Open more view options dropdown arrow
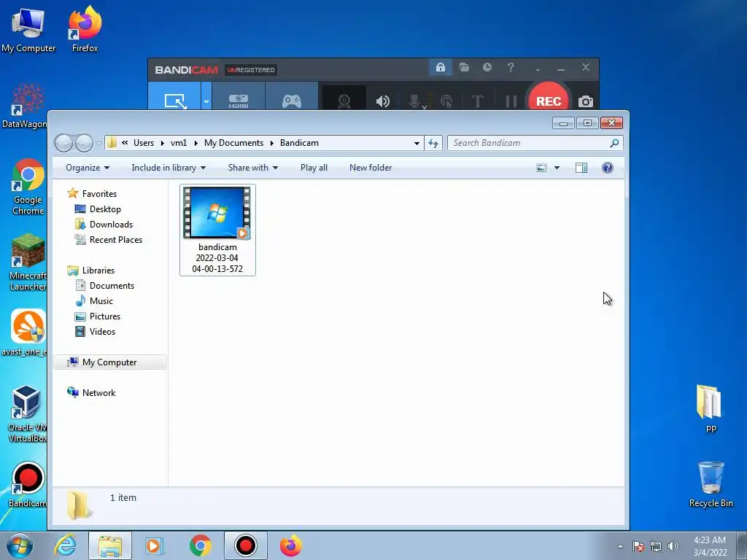Image resolution: width=747 pixels, height=560 pixels. (557, 168)
